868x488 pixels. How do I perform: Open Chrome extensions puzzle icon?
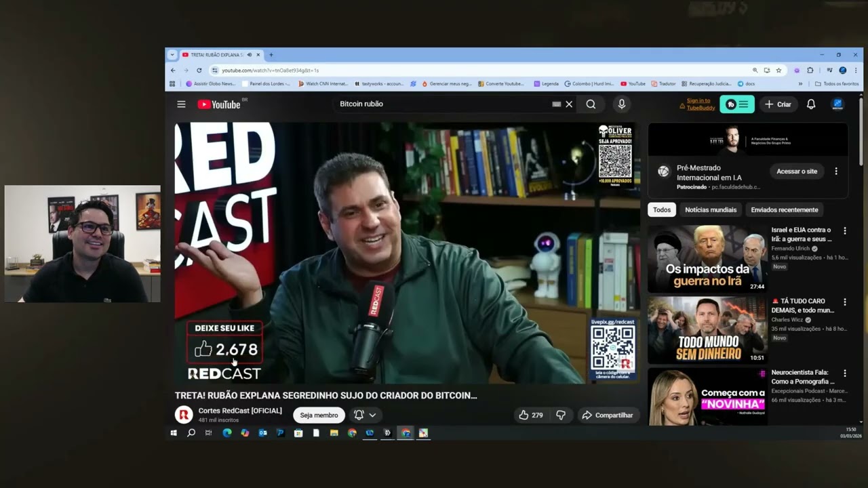pos(810,70)
